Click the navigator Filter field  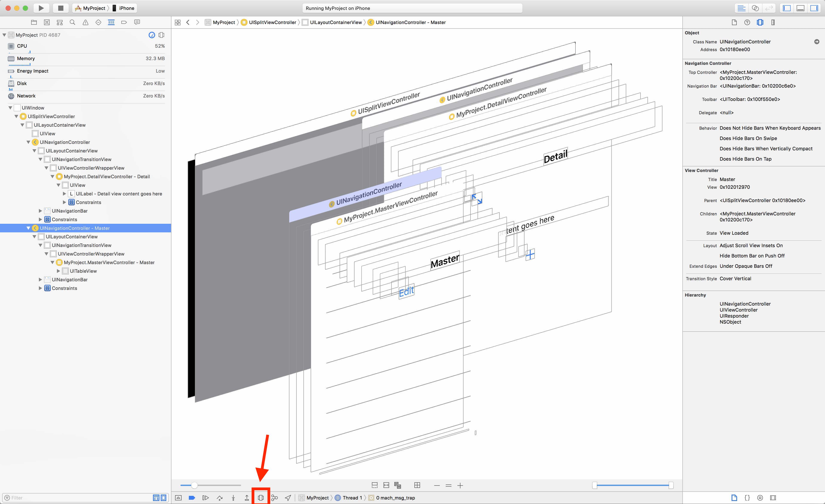[80, 498]
